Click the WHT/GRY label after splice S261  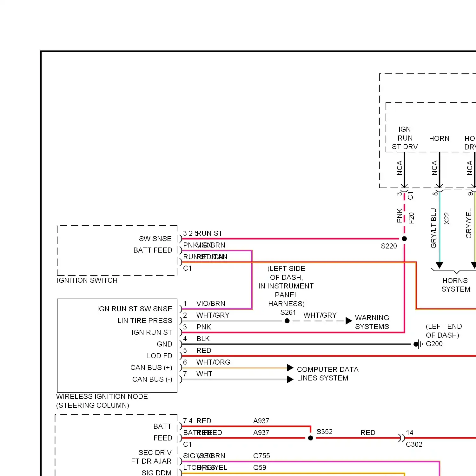tap(320, 315)
